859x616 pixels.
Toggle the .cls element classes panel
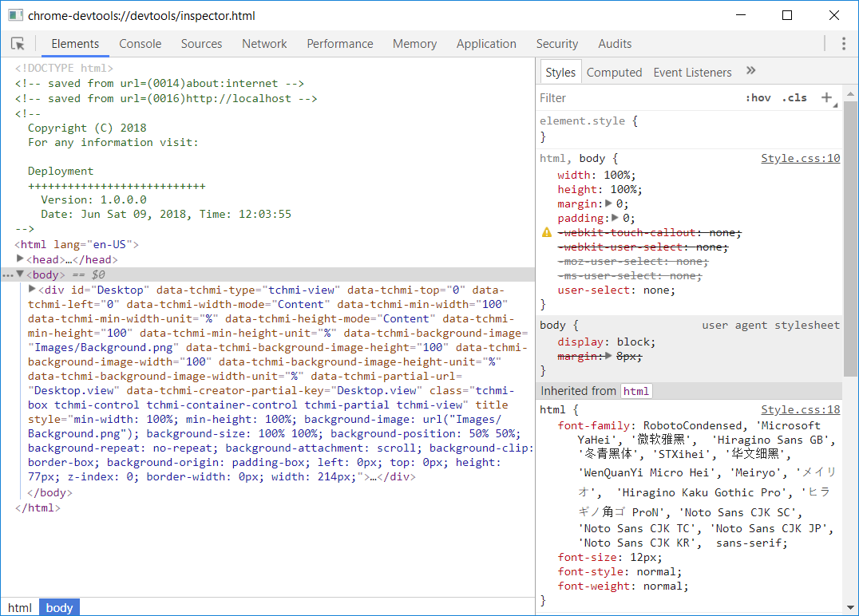point(794,98)
